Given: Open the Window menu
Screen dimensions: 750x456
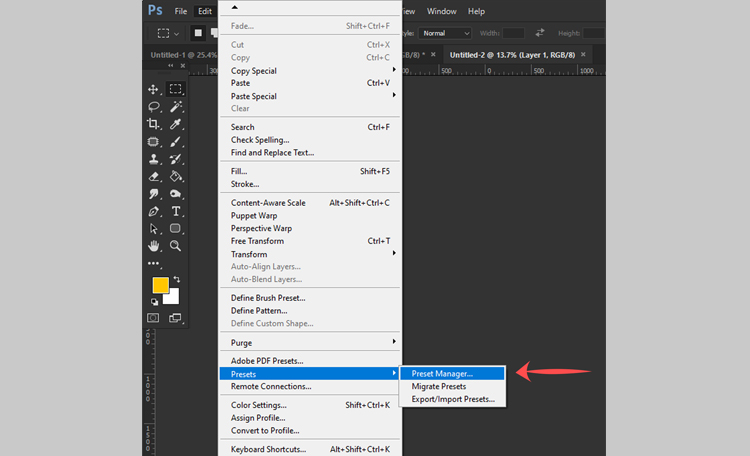Looking at the screenshot, I should click(441, 11).
